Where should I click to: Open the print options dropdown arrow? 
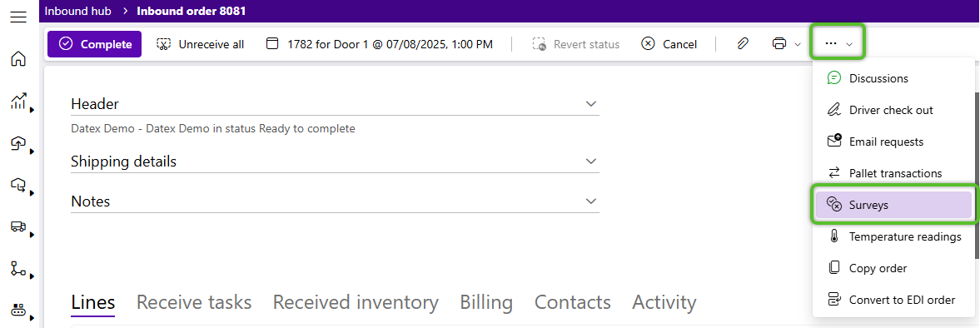pyautogui.click(x=798, y=44)
